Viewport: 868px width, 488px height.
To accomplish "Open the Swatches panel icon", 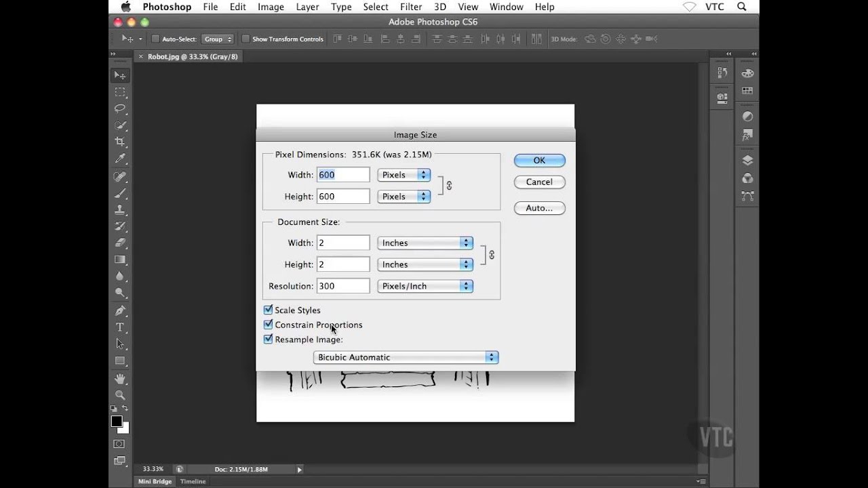I will [x=747, y=91].
